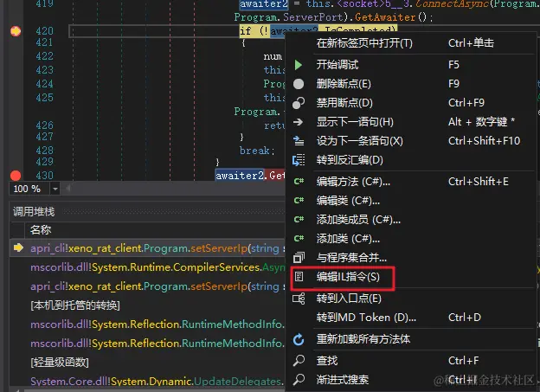Click the magnifier icon beside 渐进式搜索

coord(299,380)
